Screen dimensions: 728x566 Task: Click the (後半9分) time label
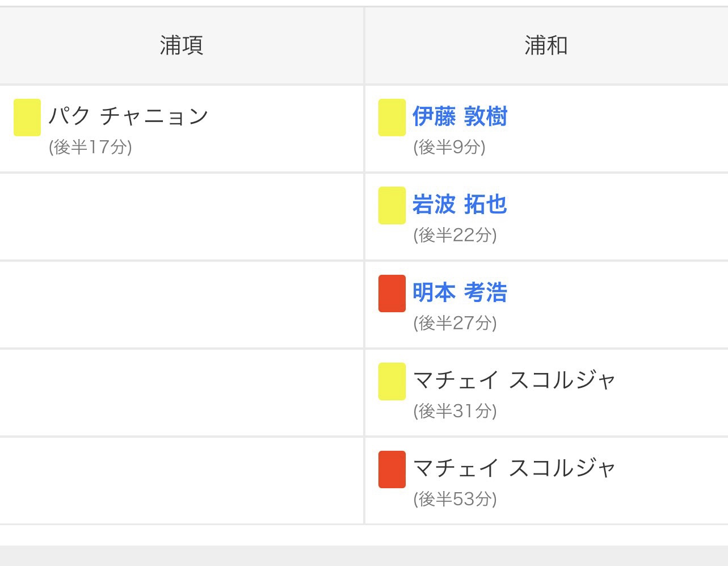pos(449,148)
